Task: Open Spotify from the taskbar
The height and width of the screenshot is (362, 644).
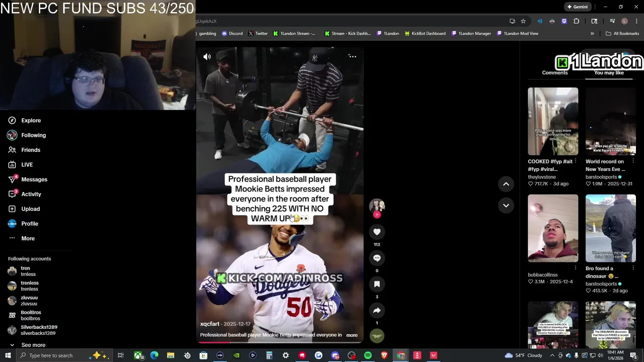Action: (368, 355)
